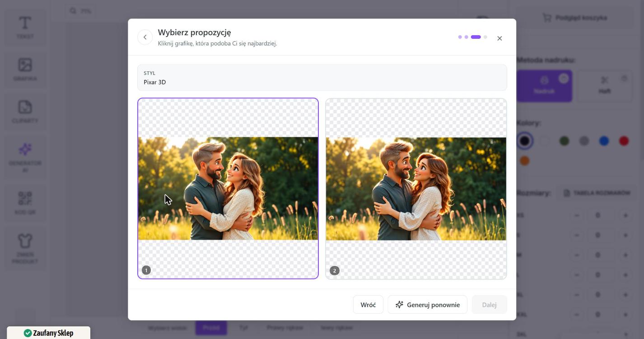Select the Generator AI sidebar icon
The image size is (644, 339).
pyautogui.click(x=25, y=149)
